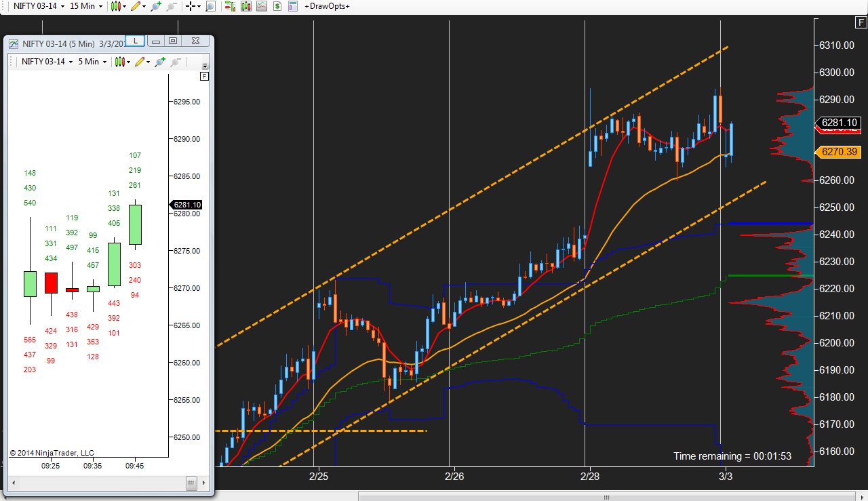The image size is (868, 501).
Task: Select pencil drawing tool in 5 Min window
Action: [139, 62]
